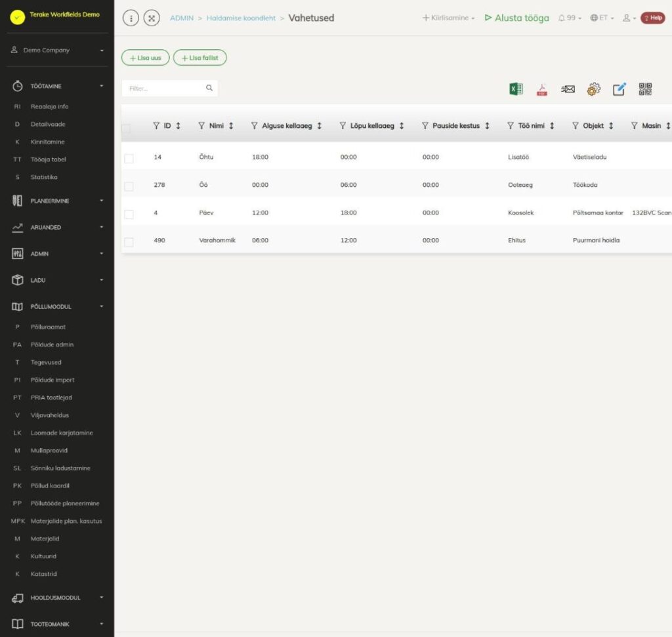Viewport: 672px width, 637px height.
Task: Open filter funnel for Objekt column
Action: (x=576, y=125)
